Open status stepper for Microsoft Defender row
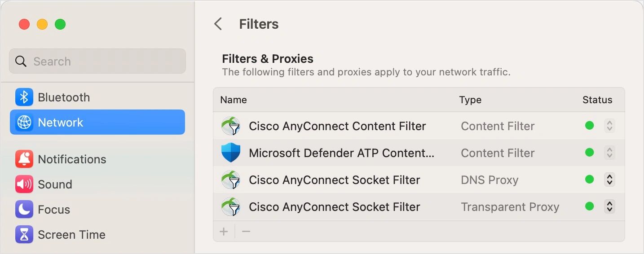The width and height of the screenshot is (644, 254). click(609, 153)
